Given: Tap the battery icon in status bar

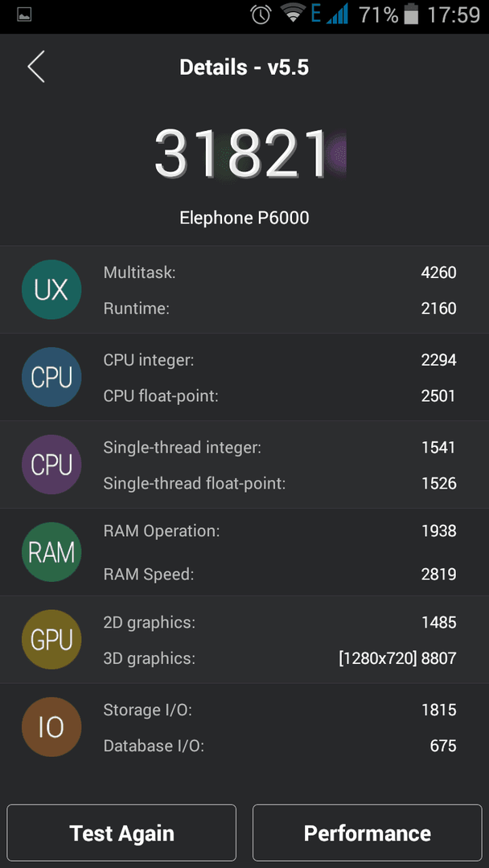Looking at the screenshot, I should point(412,14).
